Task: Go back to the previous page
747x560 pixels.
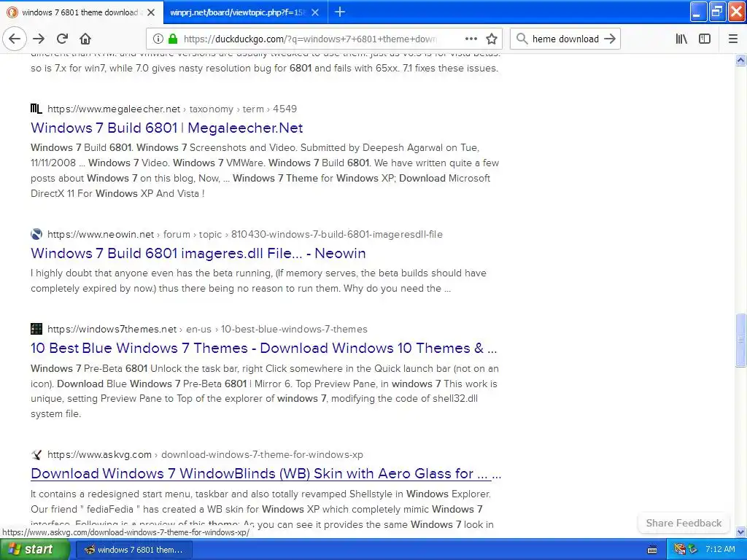Action: (x=15, y=39)
